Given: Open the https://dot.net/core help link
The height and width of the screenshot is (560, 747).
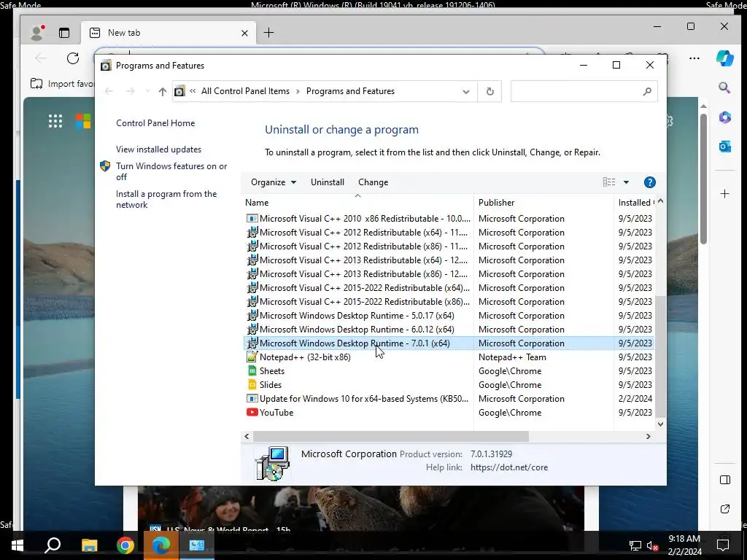Looking at the screenshot, I should [x=509, y=467].
